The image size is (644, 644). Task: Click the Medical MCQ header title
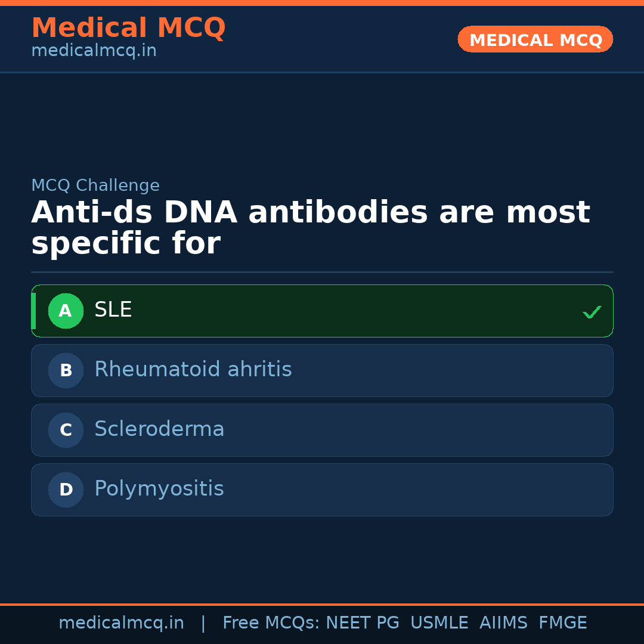[x=128, y=28]
